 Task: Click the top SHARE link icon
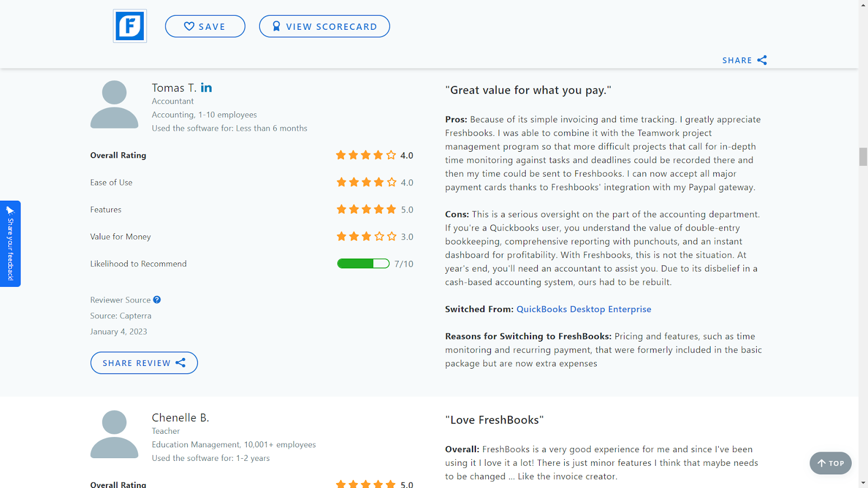[762, 60]
